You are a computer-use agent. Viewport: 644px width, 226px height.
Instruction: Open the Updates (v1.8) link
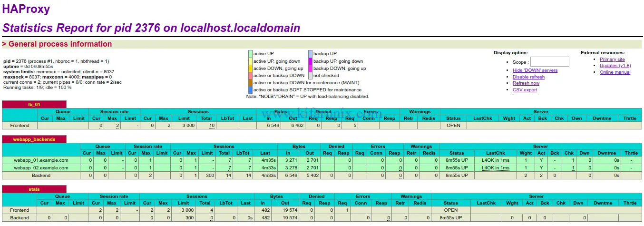click(x=615, y=66)
